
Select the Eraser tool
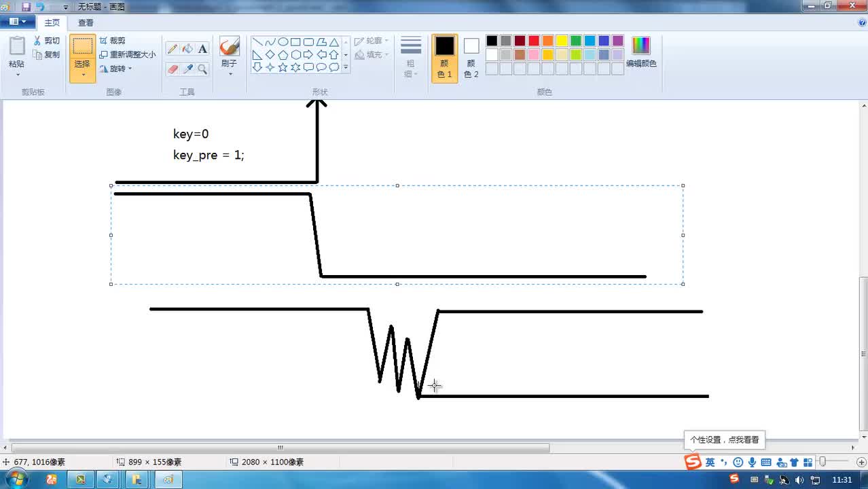[173, 69]
